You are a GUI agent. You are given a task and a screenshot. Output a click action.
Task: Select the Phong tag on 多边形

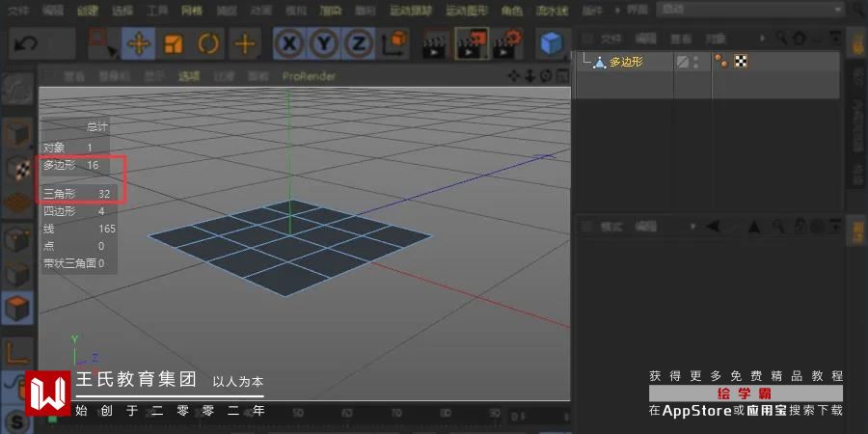(x=720, y=62)
